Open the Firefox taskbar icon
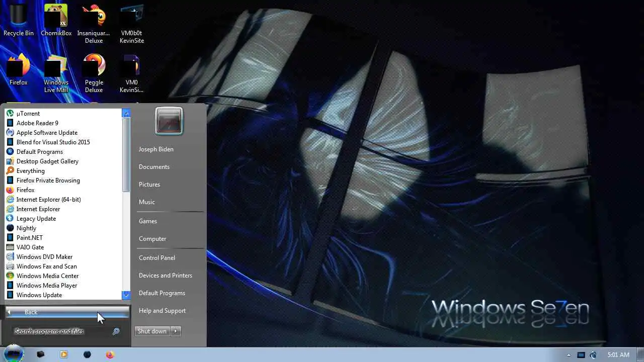The width and height of the screenshot is (644, 362). click(110, 354)
